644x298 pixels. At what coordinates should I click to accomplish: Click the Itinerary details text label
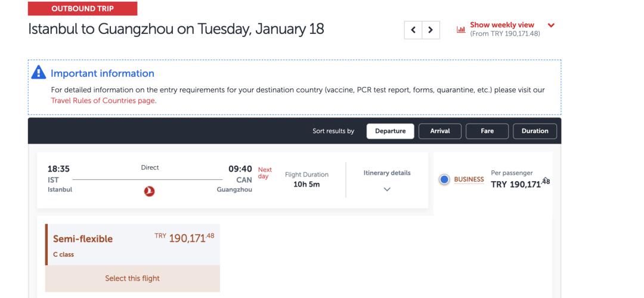(x=387, y=173)
